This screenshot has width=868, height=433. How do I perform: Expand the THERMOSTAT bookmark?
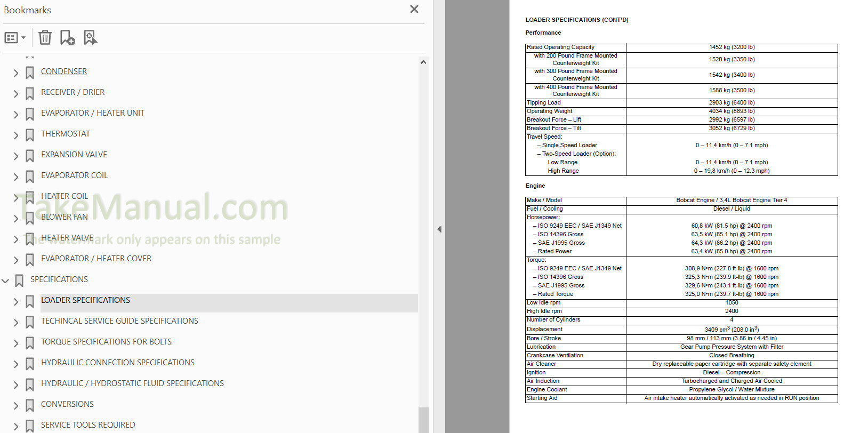[16, 135]
